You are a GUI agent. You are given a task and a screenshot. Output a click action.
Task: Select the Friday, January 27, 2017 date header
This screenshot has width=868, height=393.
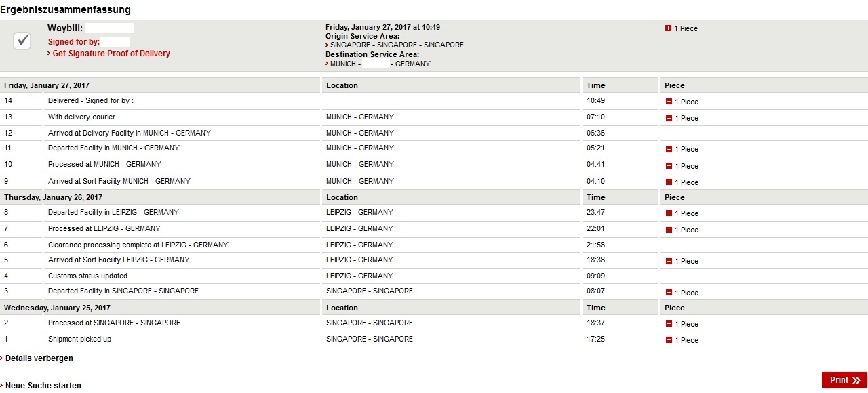[47, 85]
